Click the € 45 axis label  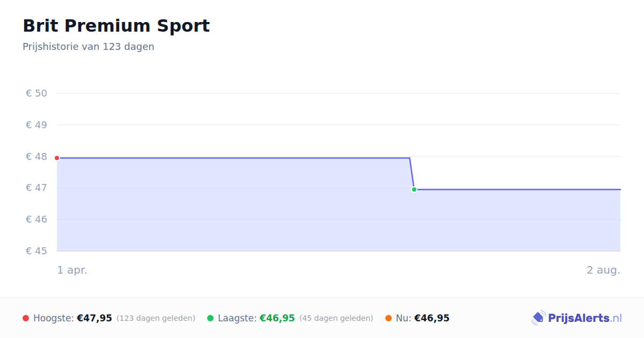(x=36, y=251)
